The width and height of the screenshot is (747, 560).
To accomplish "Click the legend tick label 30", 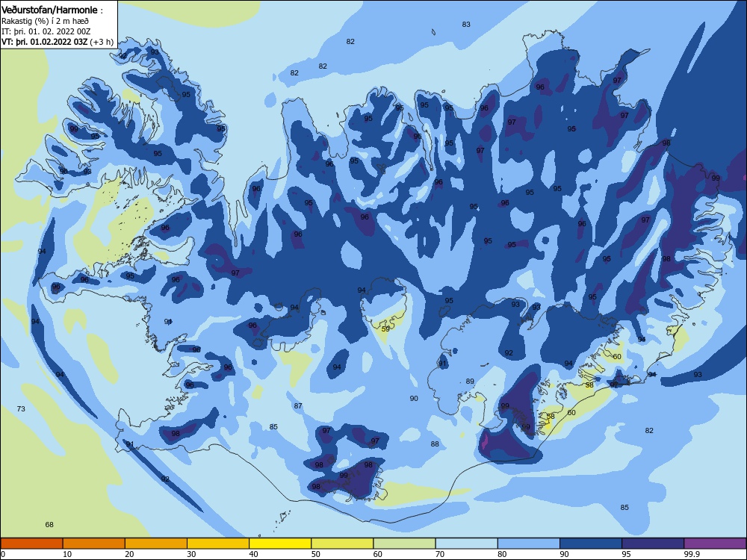I will pos(191,554).
